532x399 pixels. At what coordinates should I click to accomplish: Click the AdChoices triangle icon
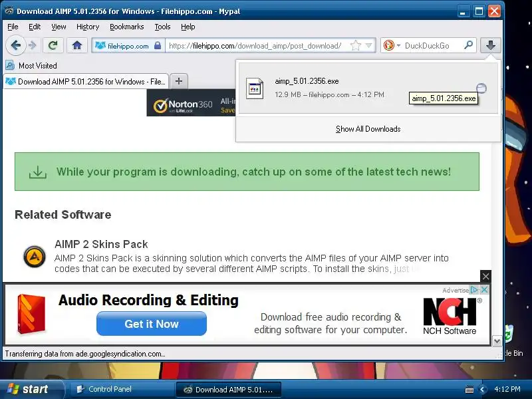pyautogui.click(x=474, y=290)
